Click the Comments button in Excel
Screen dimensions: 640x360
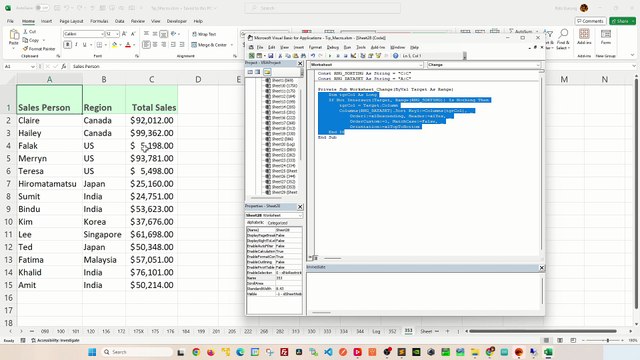[x=590, y=21]
